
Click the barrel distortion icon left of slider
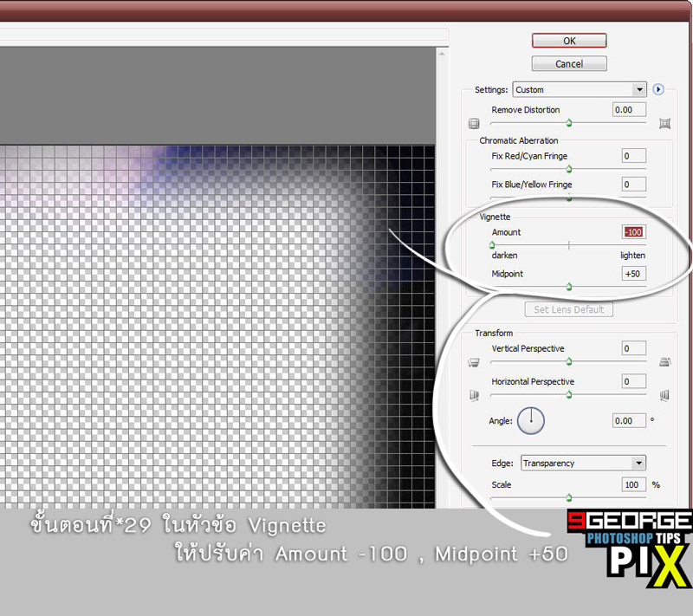click(x=474, y=123)
